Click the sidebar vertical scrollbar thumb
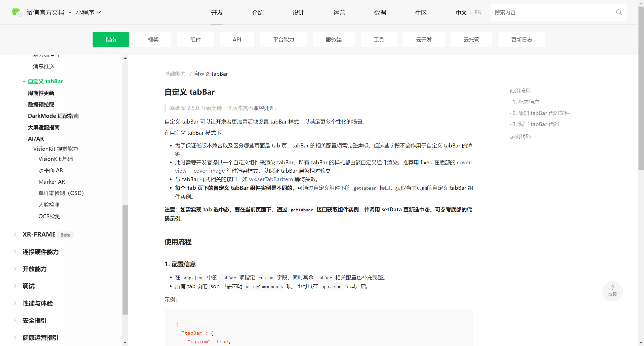The height and width of the screenshot is (346, 644). 125,260
